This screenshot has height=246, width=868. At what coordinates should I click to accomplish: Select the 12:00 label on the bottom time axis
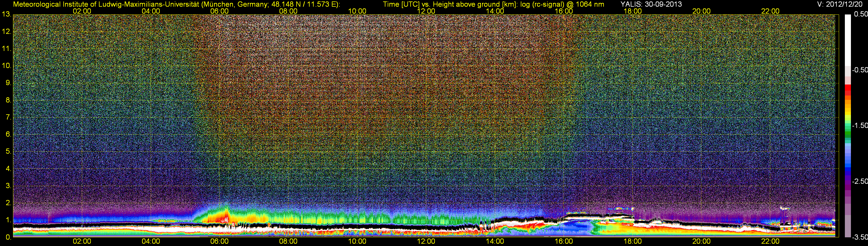point(426,241)
